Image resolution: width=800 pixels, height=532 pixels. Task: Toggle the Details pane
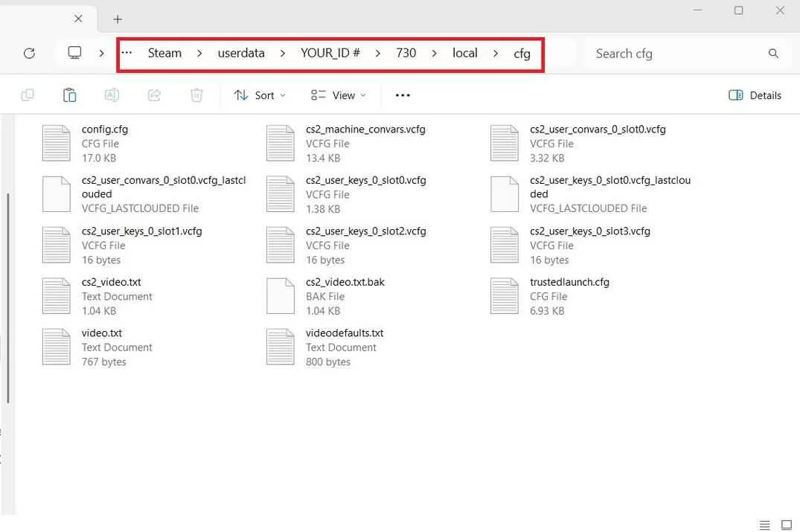click(755, 95)
